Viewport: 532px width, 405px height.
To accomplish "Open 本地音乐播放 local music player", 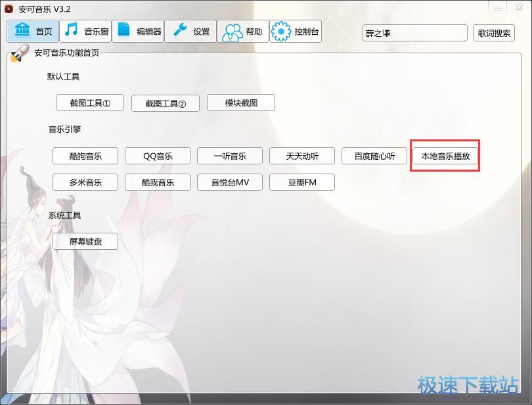I will (445, 156).
